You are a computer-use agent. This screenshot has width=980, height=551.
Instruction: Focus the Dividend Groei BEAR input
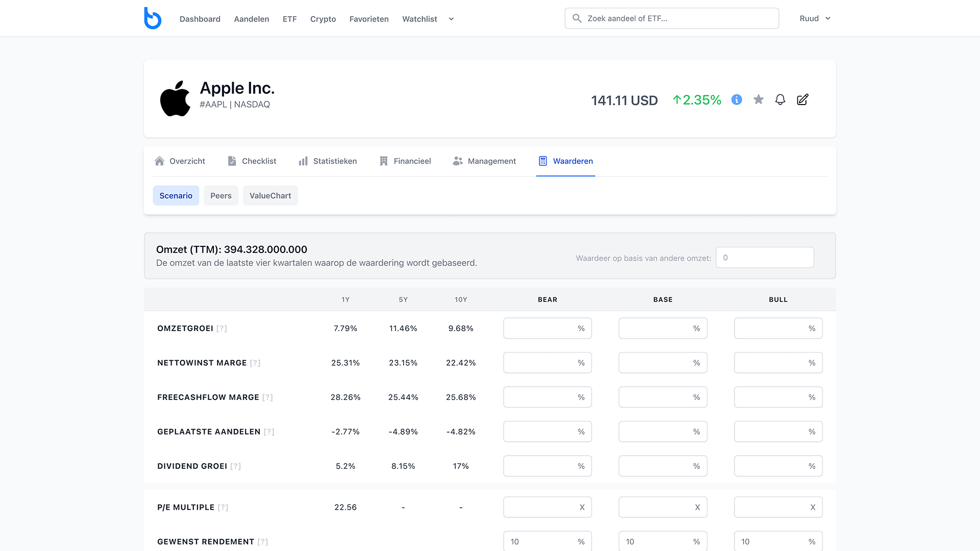point(548,466)
